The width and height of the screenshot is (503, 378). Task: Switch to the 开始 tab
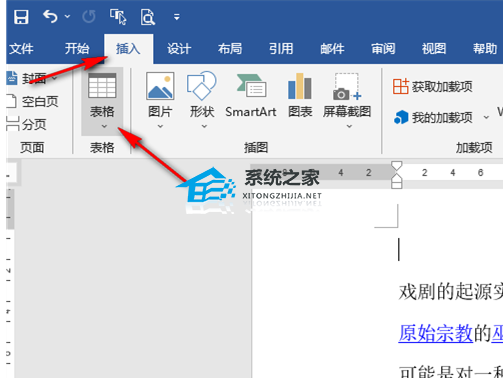point(77,49)
